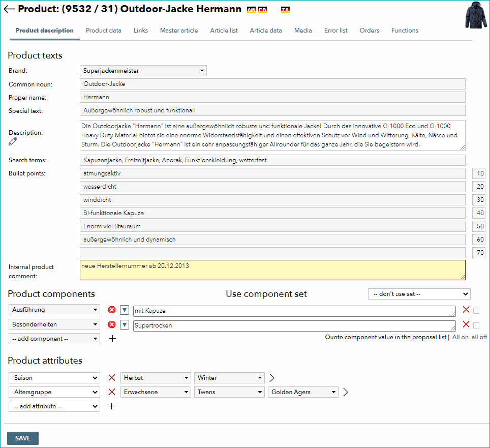Screen dimensions: 490x448
Task: Open the Twens value dropdown
Action: click(x=229, y=392)
